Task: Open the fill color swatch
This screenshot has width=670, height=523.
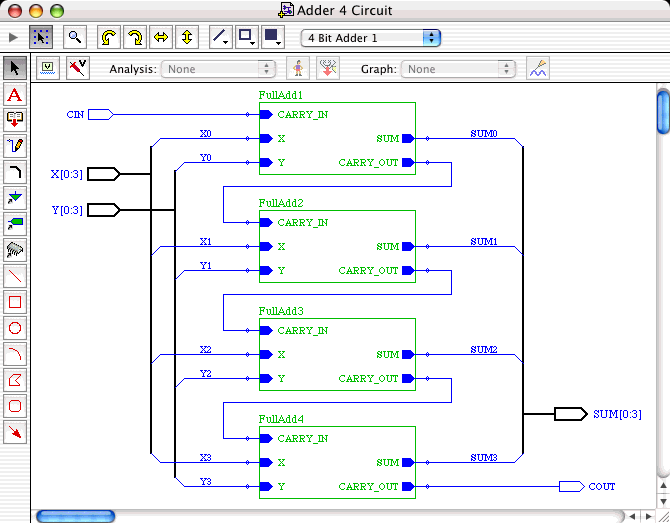Action: (273, 38)
